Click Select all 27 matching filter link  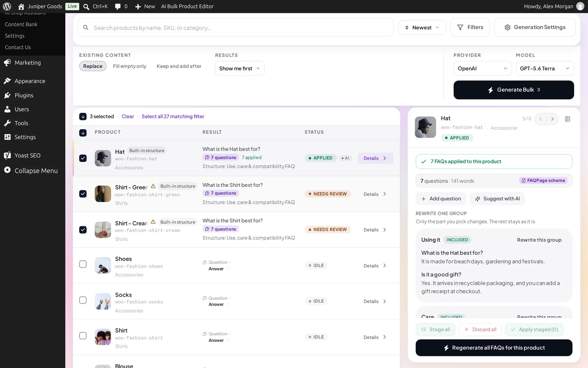(173, 116)
